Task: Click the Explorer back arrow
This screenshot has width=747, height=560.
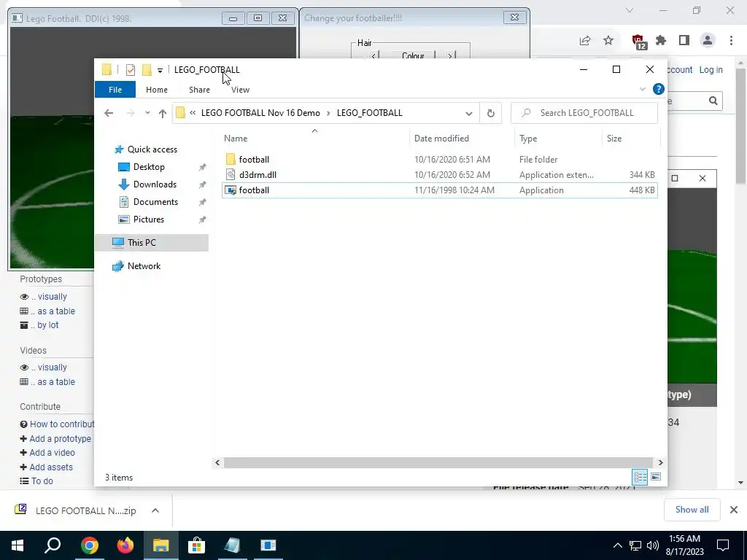Action: pyautogui.click(x=109, y=113)
